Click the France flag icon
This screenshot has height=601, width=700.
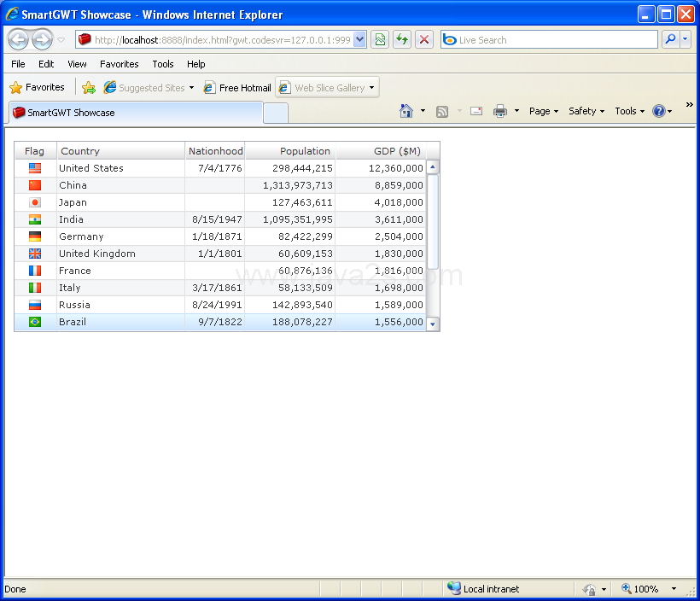point(35,271)
